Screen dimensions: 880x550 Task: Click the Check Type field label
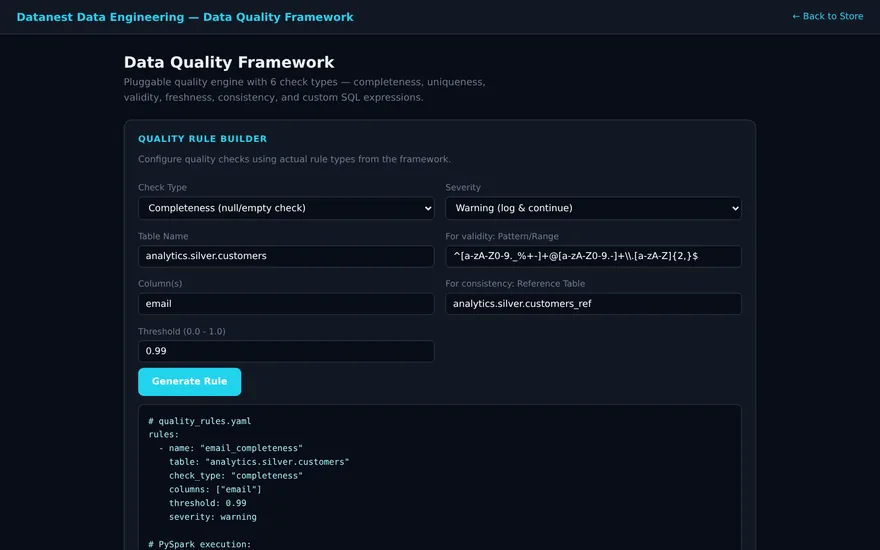pos(162,187)
